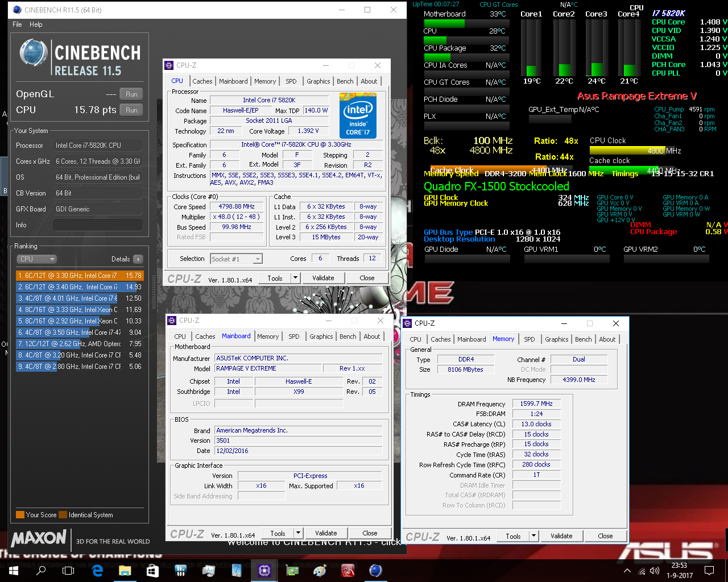Image resolution: width=728 pixels, height=582 pixels.
Task: Click Validate in the Mainboard CPU-Z window
Action: [x=326, y=533]
